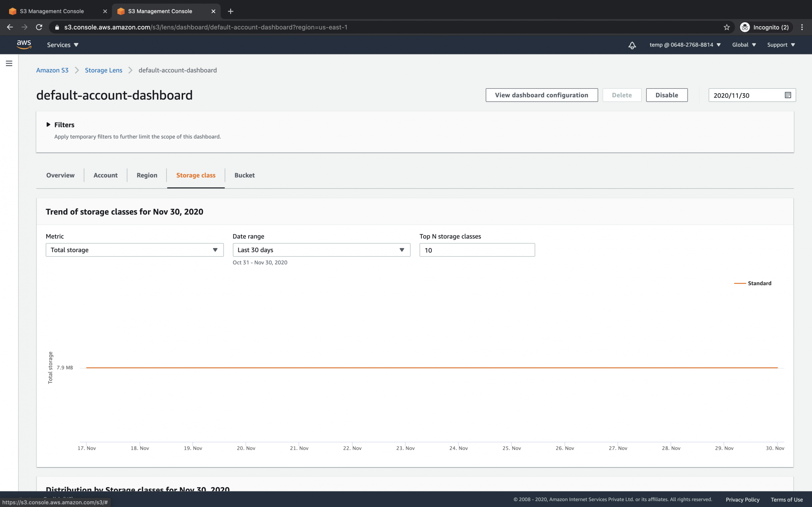Open the Global region selector
Viewport: 812px width, 507px height.
(744, 45)
